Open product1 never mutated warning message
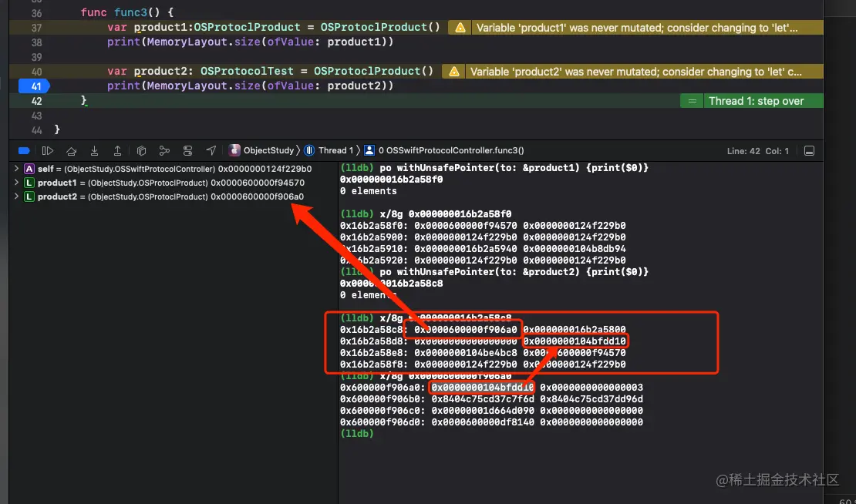Image resolution: width=856 pixels, height=504 pixels. (636, 27)
